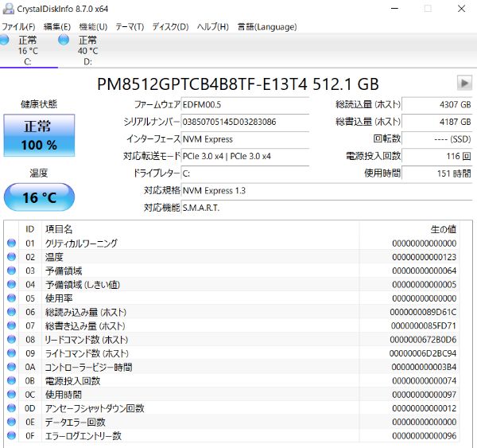
Task: Click the status icon of row 08 リードコマンド数
Action: click(12, 339)
